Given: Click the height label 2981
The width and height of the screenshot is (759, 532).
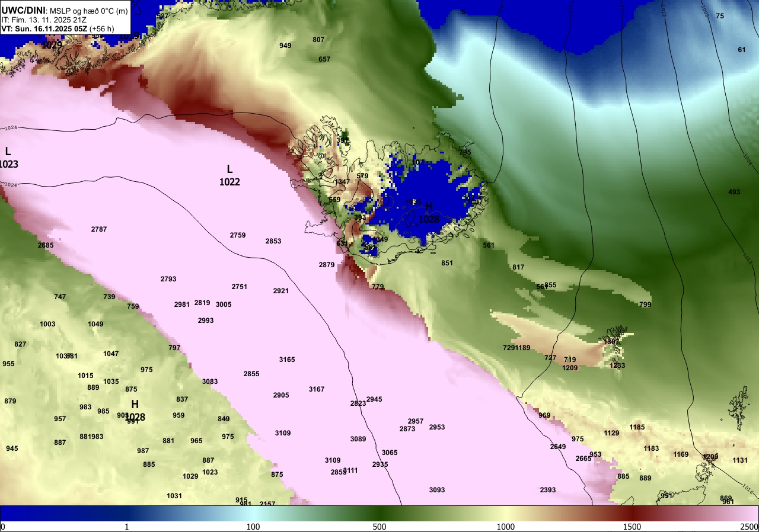Looking at the screenshot, I should (182, 305).
